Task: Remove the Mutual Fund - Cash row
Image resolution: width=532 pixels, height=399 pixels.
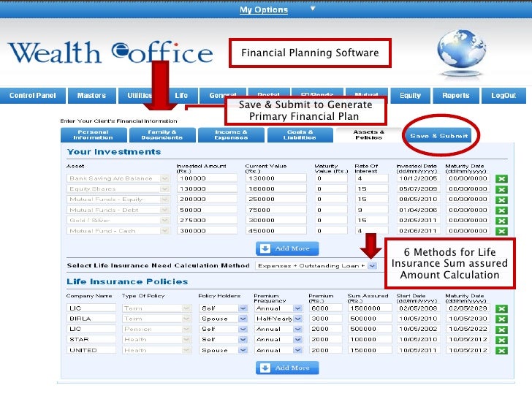Action: click(501, 232)
